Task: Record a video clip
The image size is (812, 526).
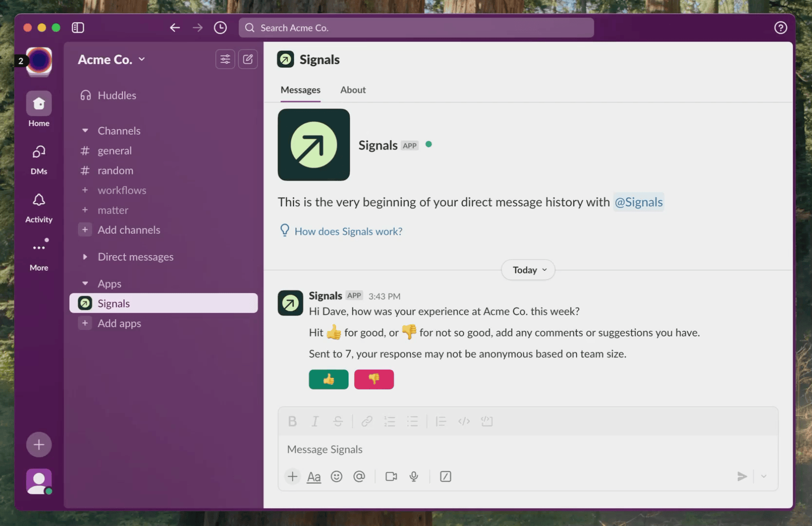Action: coord(390,476)
